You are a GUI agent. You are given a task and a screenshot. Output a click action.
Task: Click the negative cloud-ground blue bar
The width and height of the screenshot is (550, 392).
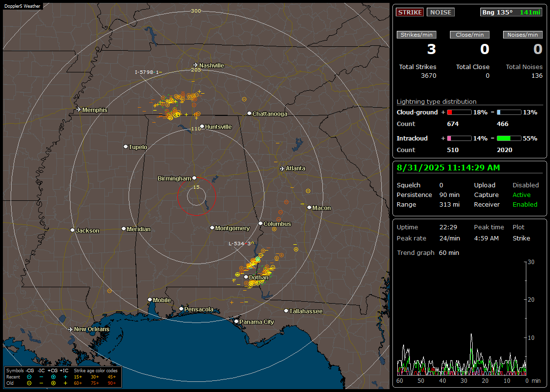509,112
